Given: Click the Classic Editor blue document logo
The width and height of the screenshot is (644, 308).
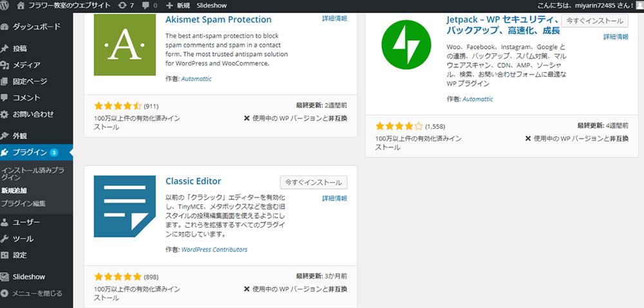Looking at the screenshot, I should 125,206.
